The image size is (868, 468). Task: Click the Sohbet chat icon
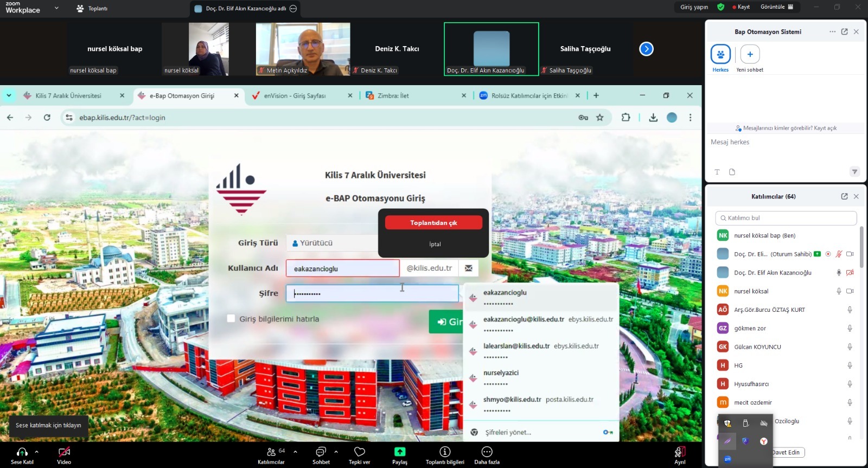pyautogui.click(x=321, y=452)
